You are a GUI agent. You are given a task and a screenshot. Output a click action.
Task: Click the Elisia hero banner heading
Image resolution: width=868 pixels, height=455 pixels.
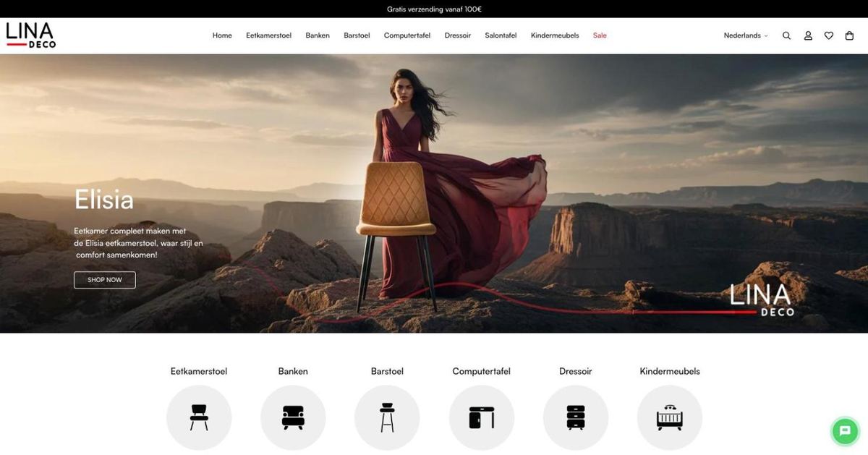pos(104,200)
